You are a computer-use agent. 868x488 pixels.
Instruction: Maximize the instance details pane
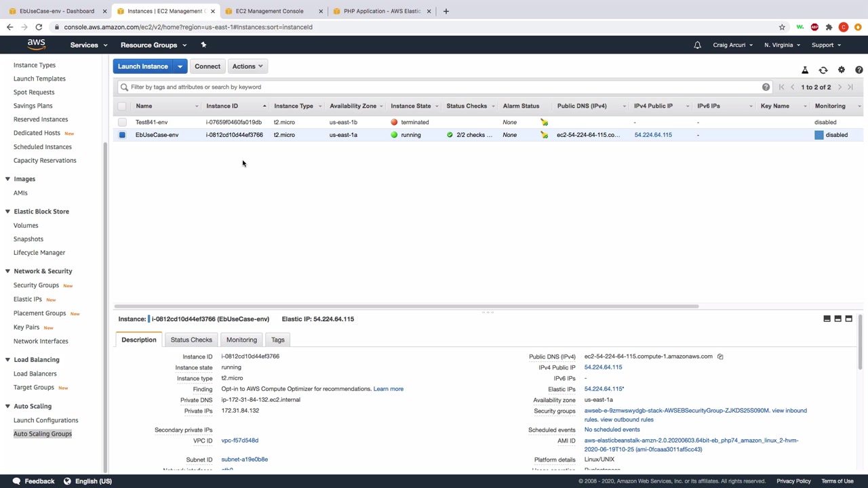[848, 319]
